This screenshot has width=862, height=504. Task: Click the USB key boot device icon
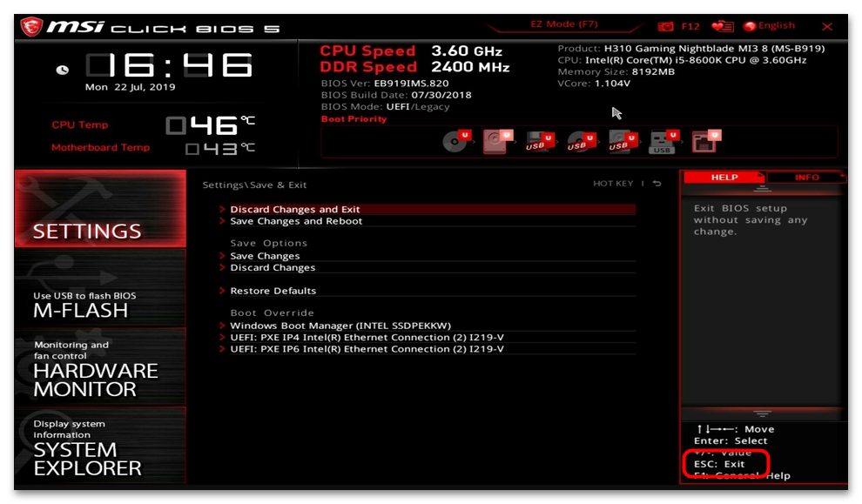(663, 141)
